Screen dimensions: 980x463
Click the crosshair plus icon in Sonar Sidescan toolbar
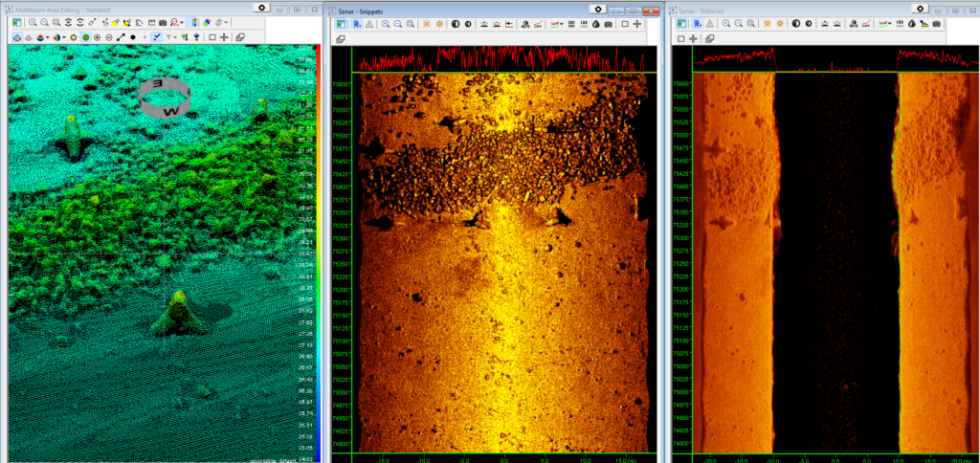(693, 38)
